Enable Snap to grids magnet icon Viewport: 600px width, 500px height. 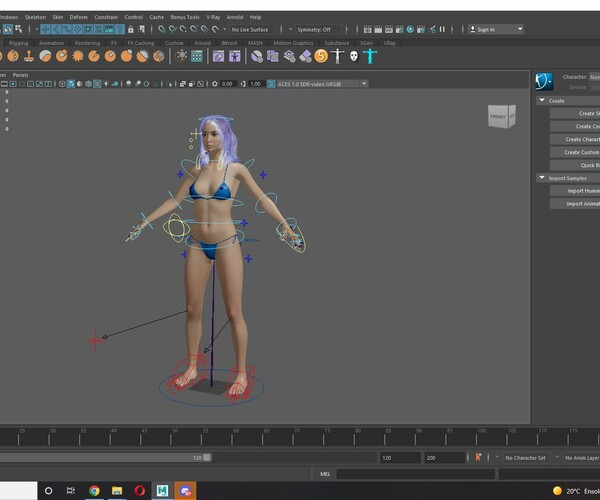coord(162,29)
